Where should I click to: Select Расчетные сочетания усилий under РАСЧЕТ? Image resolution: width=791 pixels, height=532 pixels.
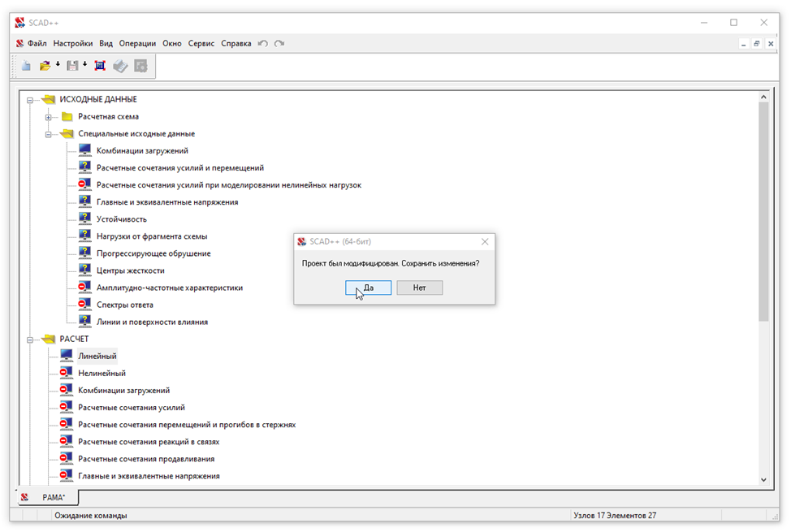coord(132,408)
